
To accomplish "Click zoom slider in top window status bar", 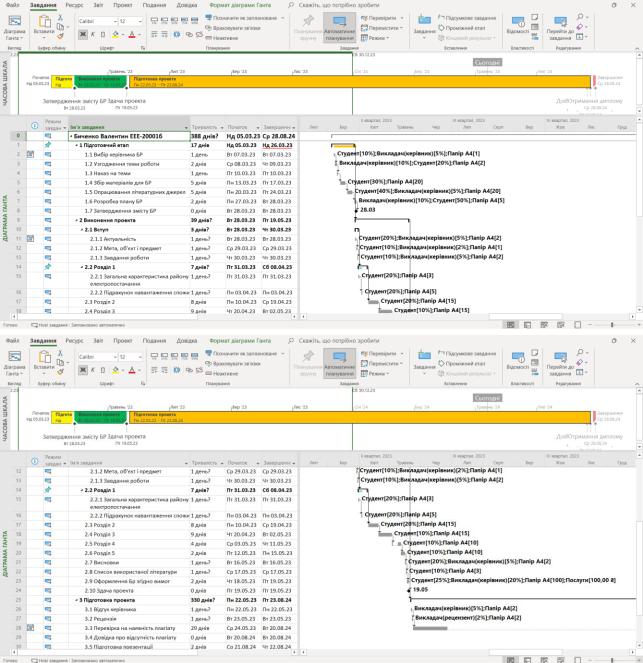I will 612,325.
